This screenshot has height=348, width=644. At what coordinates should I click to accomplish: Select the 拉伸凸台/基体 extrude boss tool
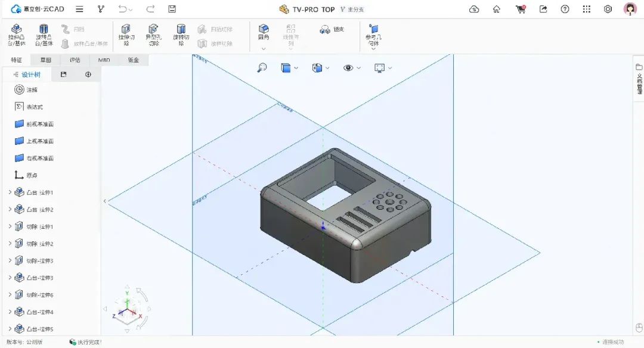15,33
